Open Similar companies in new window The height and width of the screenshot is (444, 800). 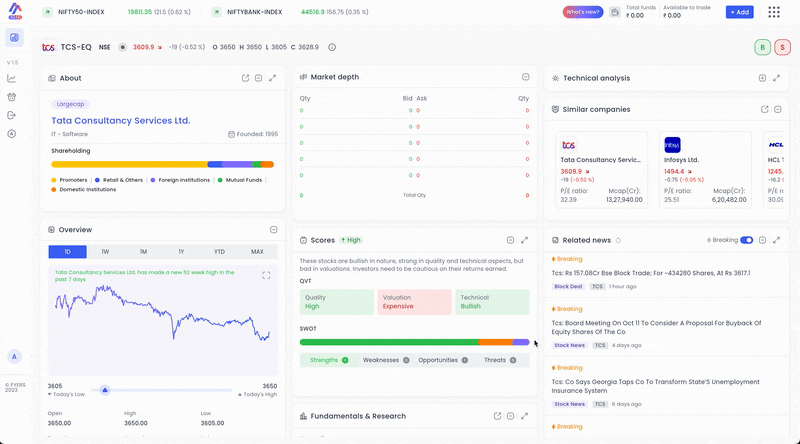coord(764,109)
